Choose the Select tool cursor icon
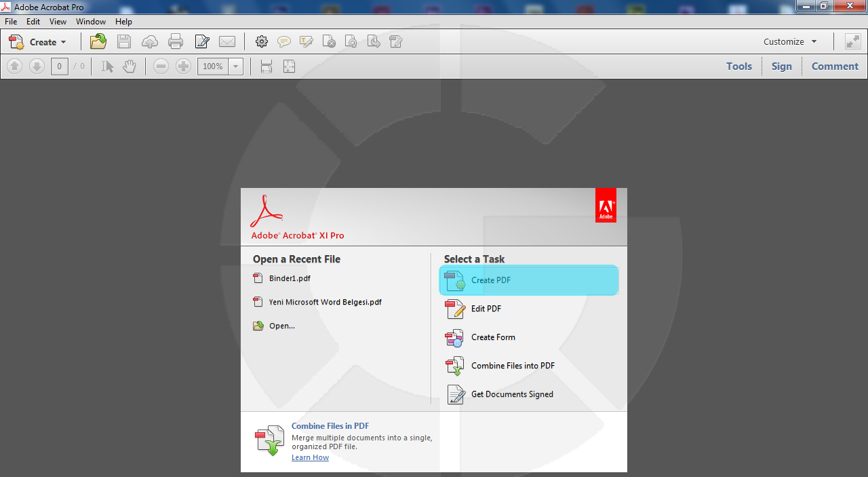 tap(107, 66)
